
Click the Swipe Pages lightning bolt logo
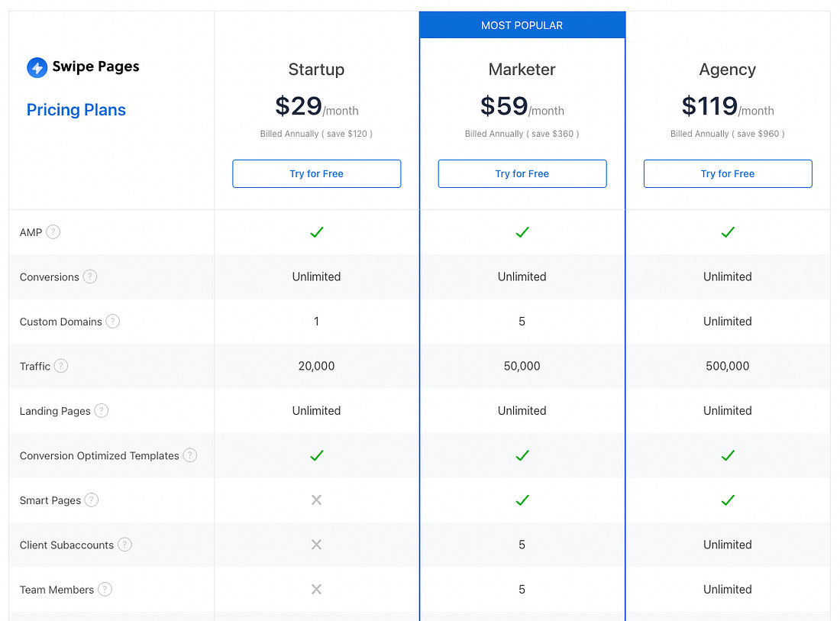pyautogui.click(x=35, y=67)
